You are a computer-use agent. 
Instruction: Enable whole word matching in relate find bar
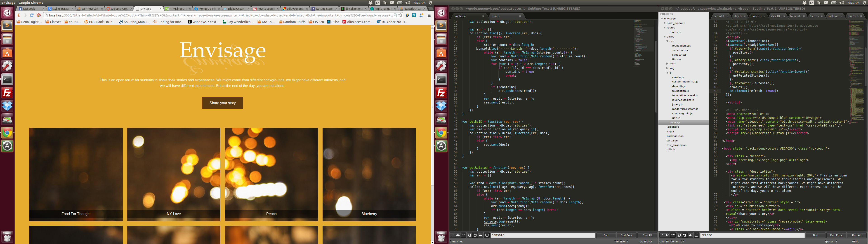[673, 235]
